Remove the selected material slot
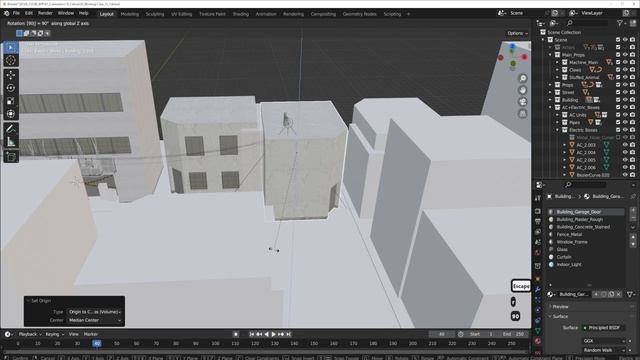Screen dimensions: 640x360 click(x=633, y=218)
